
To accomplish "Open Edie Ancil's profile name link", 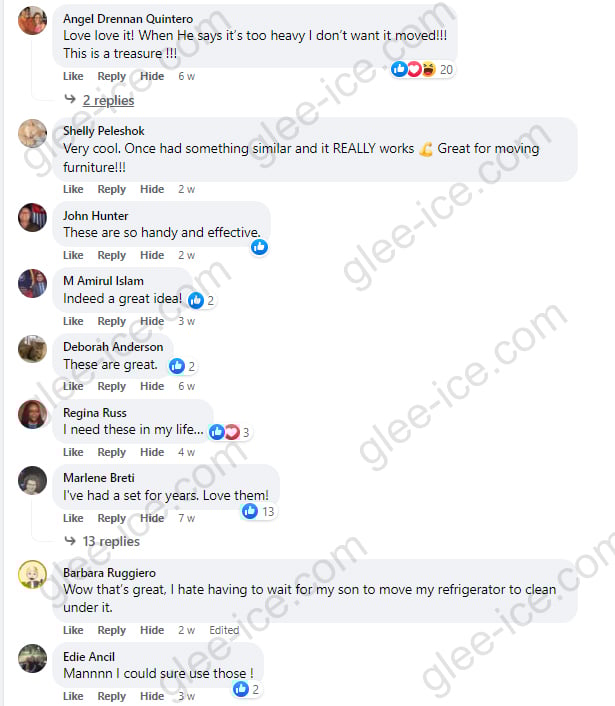I will point(89,657).
